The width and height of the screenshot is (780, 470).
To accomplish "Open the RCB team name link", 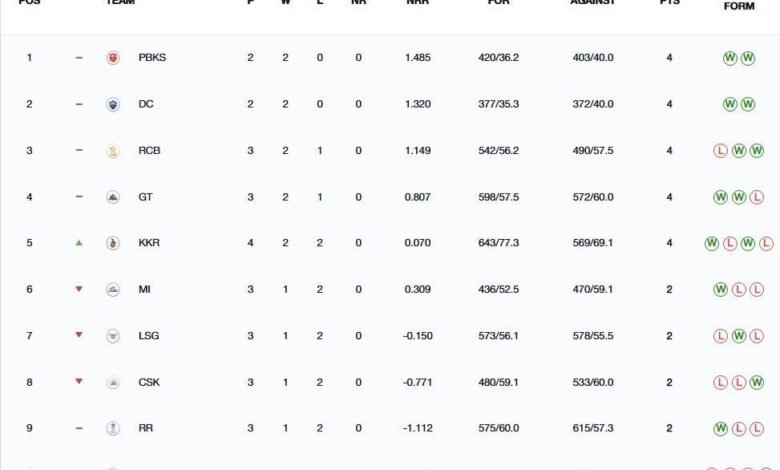I will tap(149, 151).
